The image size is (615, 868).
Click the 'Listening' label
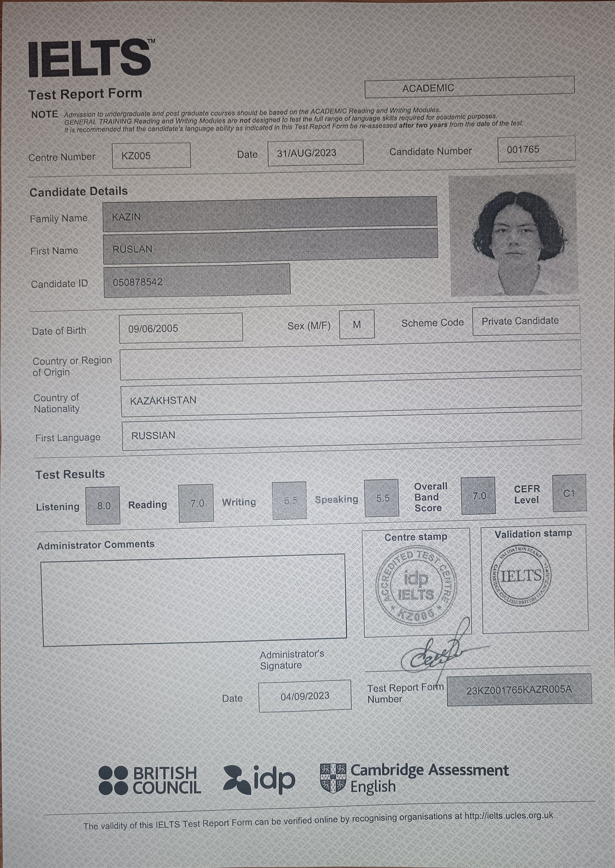(x=58, y=507)
